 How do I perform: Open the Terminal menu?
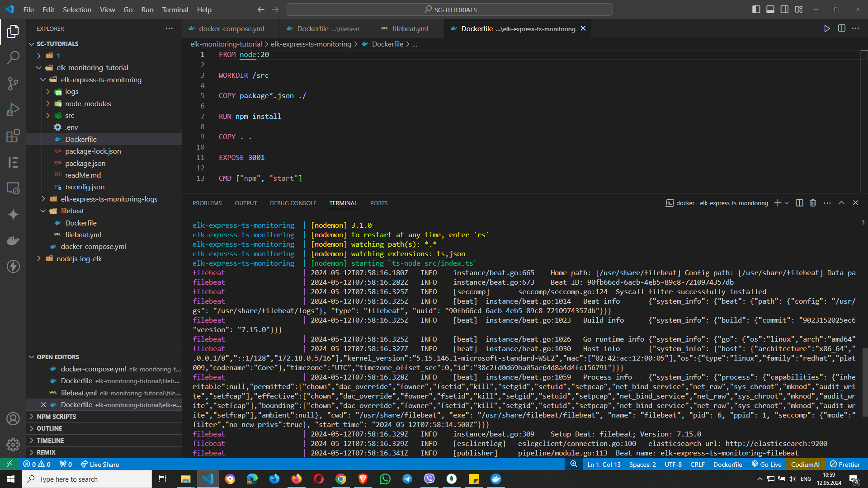[x=175, y=9]
